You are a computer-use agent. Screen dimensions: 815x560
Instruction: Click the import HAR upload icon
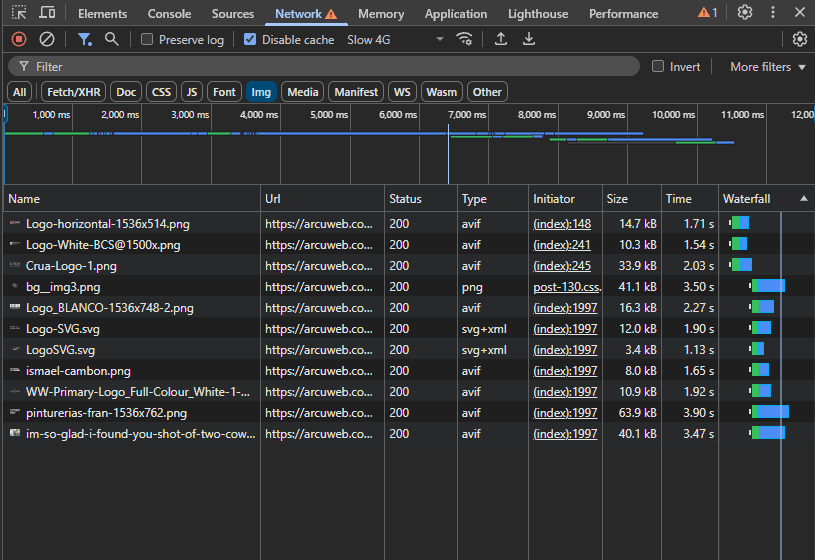(x=501, y=39)
